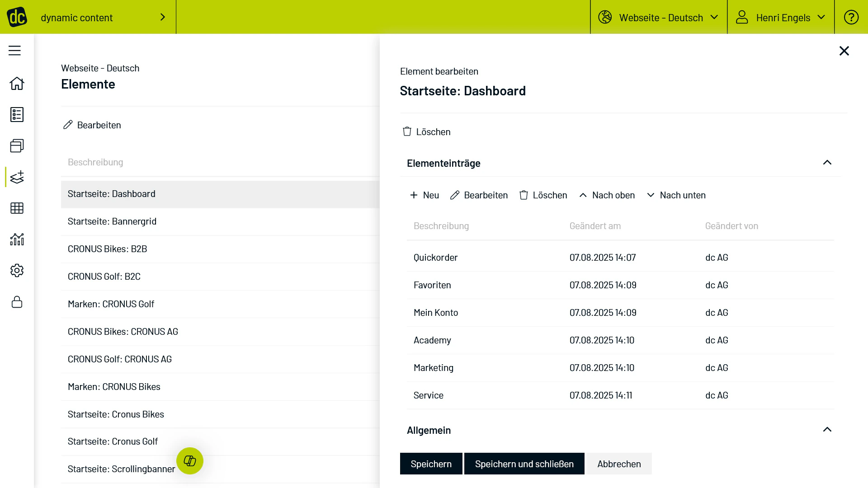Sort by Geändert am column header

coord(595,226)
